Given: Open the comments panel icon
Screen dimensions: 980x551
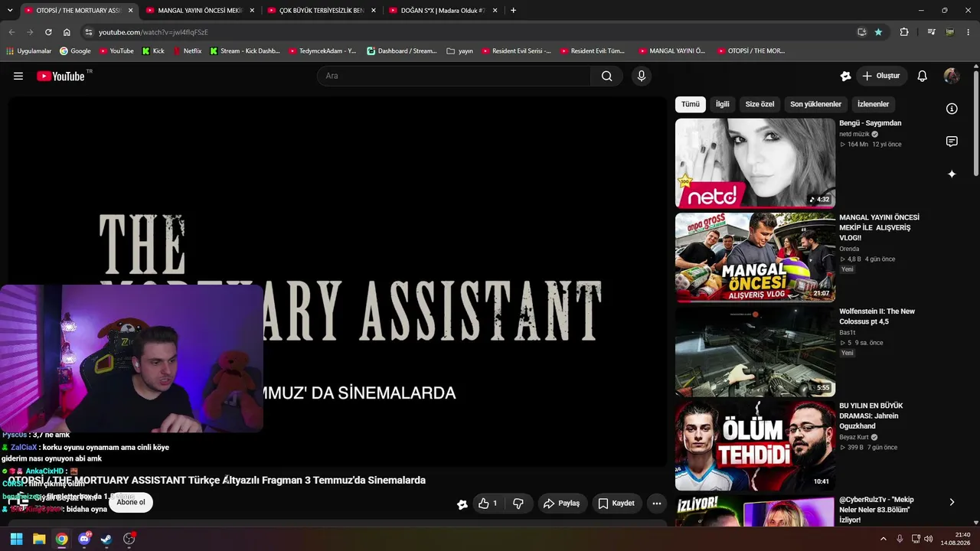Looking at the screenshot, I should tap(952, 142).
